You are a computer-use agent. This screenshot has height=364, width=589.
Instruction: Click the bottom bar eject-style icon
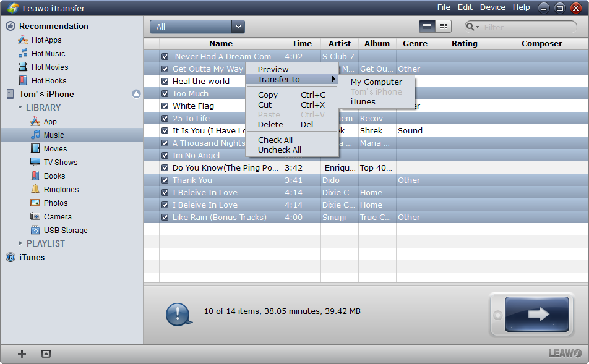[46, 353]
